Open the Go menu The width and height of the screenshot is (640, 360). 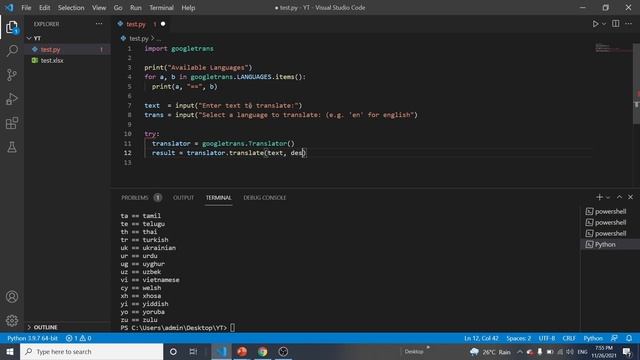(x=118, y=8)
